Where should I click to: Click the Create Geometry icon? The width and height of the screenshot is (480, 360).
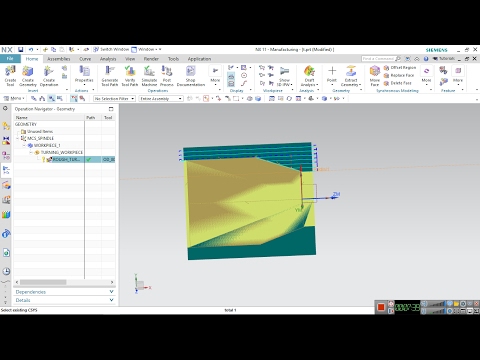[x=28, y=75]
